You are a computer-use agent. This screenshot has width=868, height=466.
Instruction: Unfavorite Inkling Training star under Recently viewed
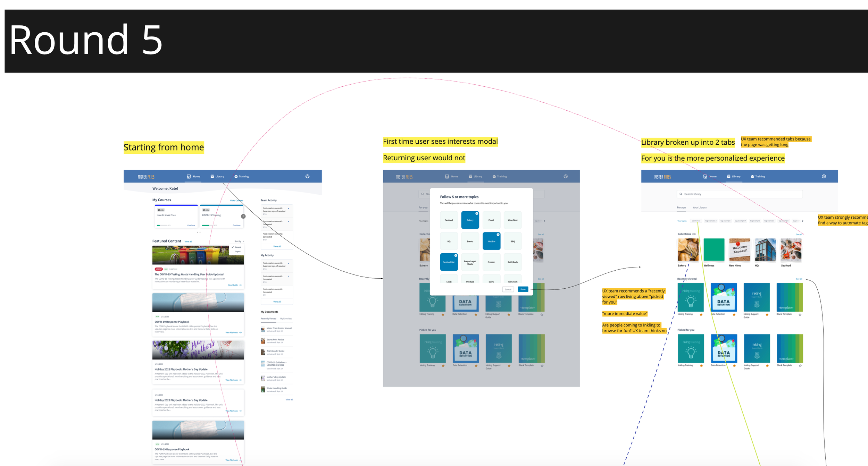tap(701, 315)
